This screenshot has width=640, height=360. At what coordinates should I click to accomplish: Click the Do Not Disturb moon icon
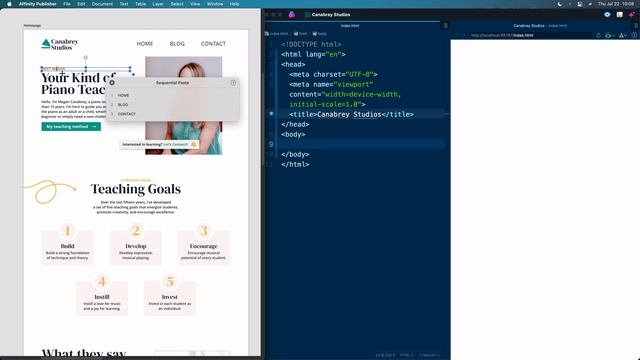pyautogui.click(x=560, y=4)
